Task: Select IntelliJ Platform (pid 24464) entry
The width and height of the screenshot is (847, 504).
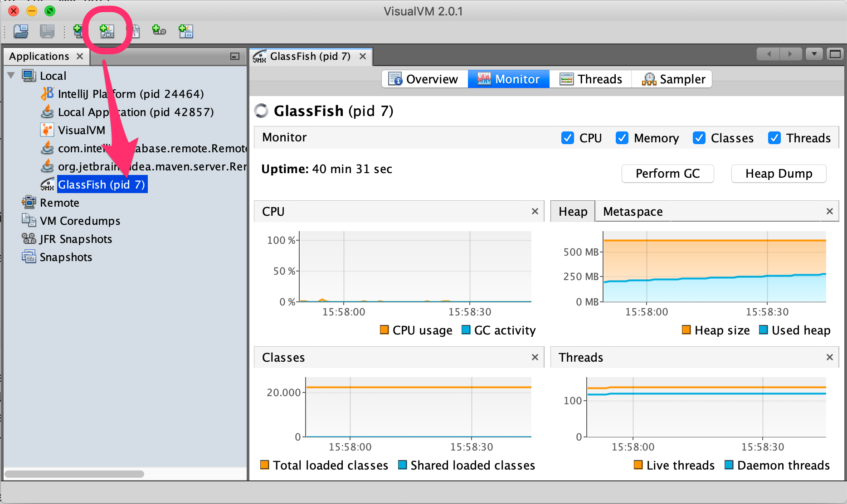Action: [131, 94]
